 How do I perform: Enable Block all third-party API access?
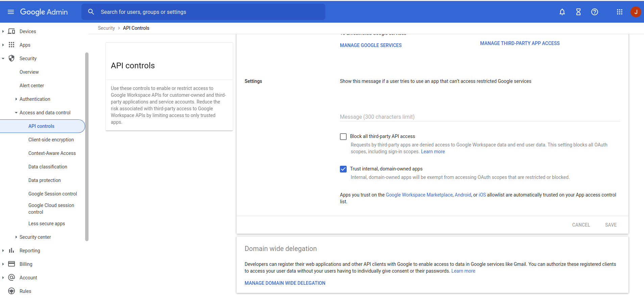click(x=343, y=137)
